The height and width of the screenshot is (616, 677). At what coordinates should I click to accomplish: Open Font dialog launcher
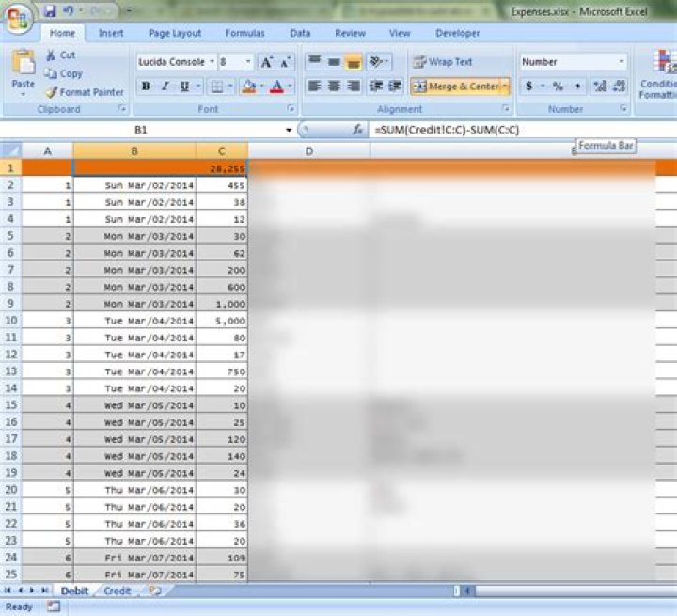291,109
